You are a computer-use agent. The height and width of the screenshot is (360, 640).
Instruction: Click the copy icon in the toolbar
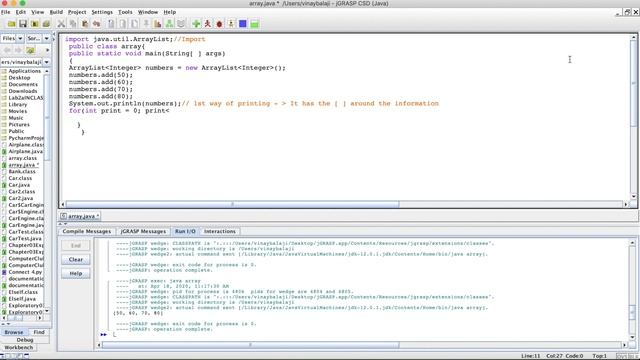point(73,24)
